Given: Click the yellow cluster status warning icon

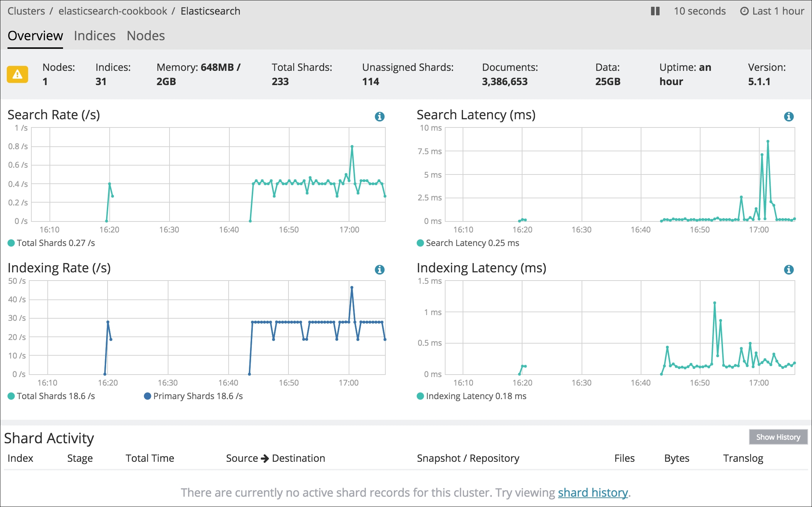Looking at the screenshot, I should [17, 74].
